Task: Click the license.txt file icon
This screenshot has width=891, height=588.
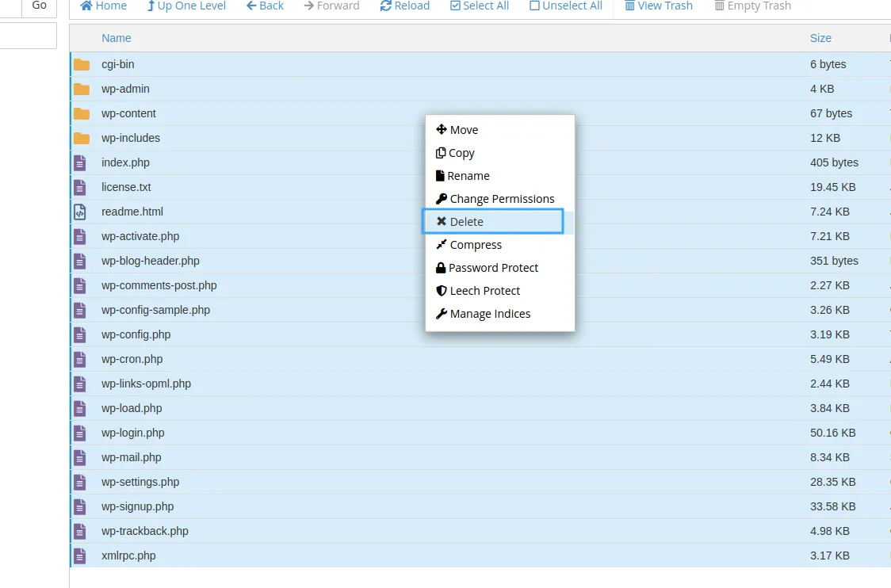Action: [x=79, y=187]
